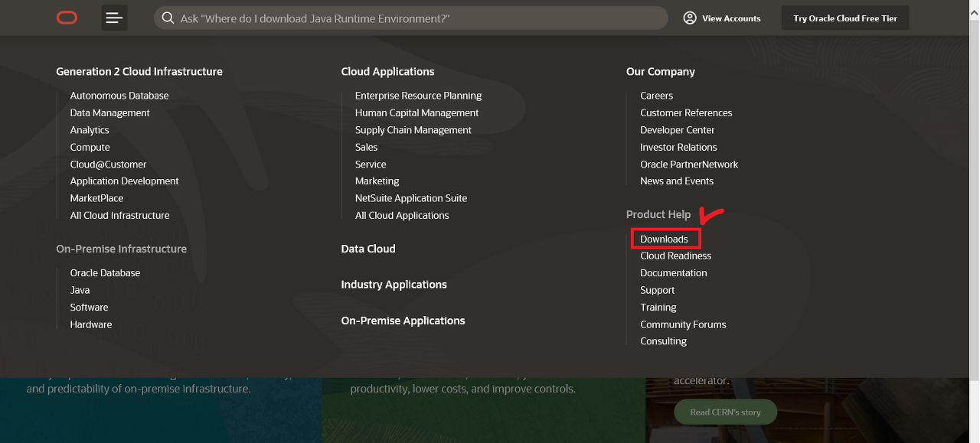Open All Cloud Infrastructure
The width and height of the screenshot is (980, 443).
click(x=120, y=216)
